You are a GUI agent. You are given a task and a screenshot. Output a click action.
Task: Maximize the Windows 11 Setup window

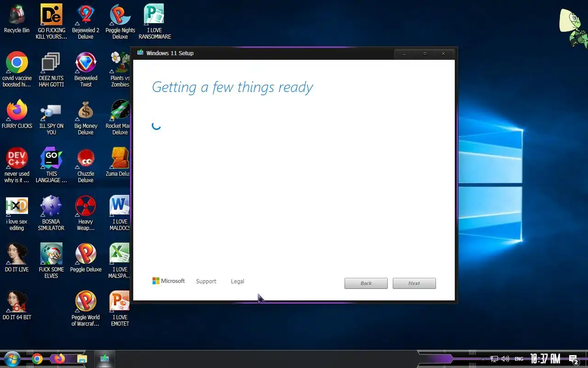(x=425, y=54)
